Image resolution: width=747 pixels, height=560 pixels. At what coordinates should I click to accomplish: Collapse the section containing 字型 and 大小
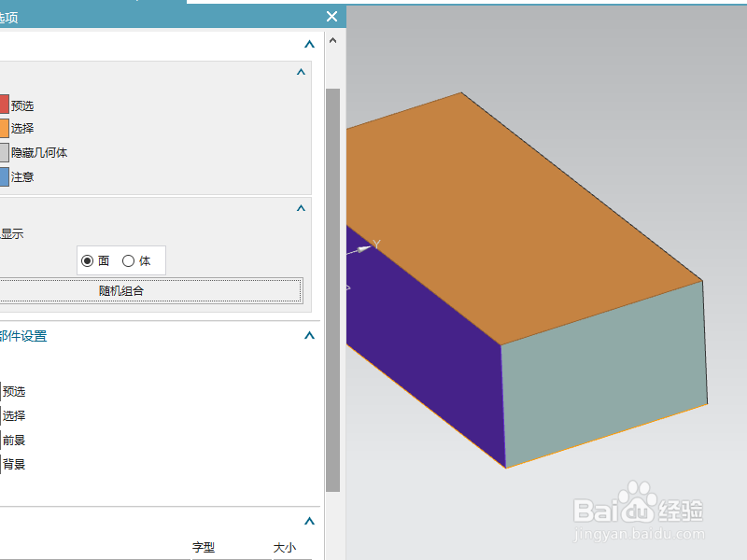(x=310, y=521)
